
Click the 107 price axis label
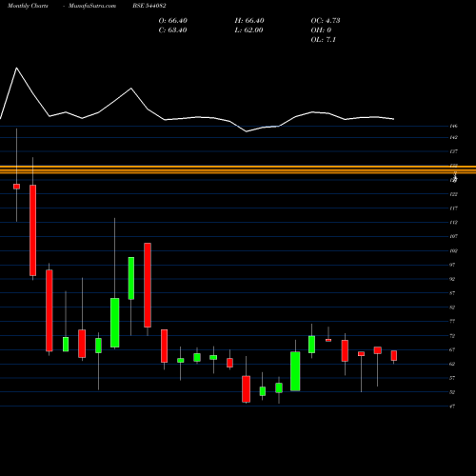click(x=453, y=236)
